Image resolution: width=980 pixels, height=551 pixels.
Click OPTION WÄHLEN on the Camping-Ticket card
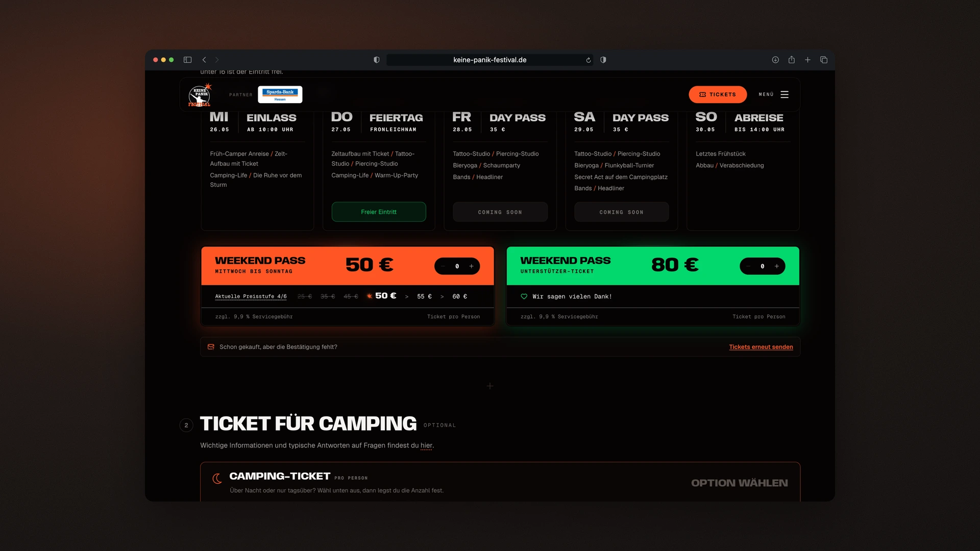point(740,483)
